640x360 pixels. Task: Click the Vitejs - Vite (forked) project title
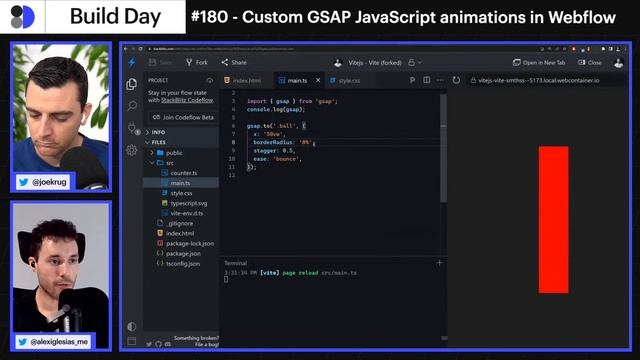point(375,63)
